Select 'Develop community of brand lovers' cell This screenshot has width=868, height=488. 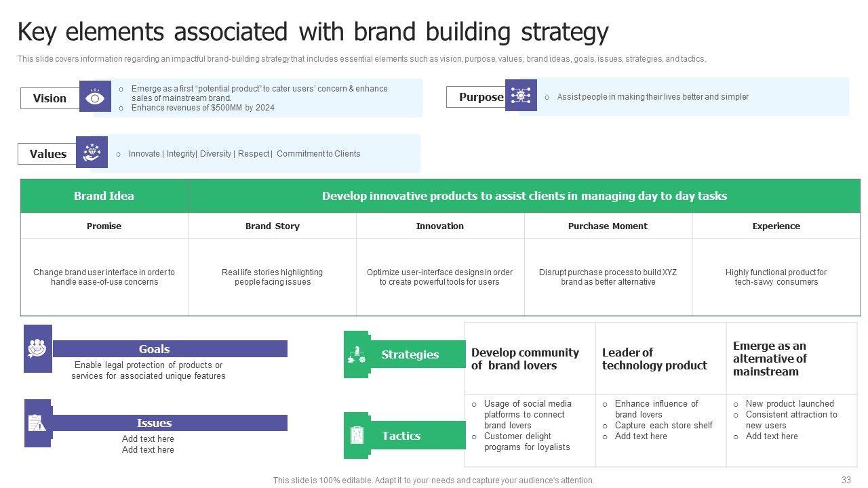pyautogui.click(x=529, y=359)
